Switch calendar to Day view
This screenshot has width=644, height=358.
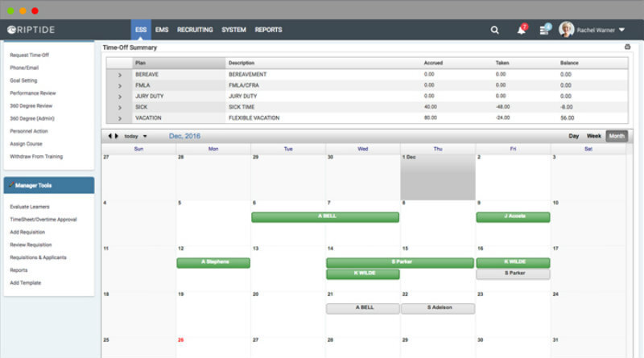pyautogui.click(x=574, y=136)
